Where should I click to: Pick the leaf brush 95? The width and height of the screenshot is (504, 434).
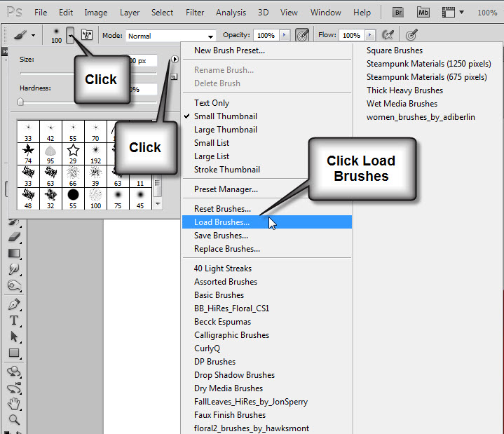coord(50,154)
